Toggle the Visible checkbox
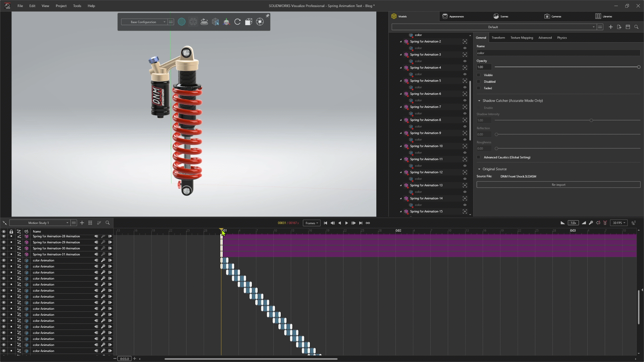The image size is (644, 362). point(479,75)
